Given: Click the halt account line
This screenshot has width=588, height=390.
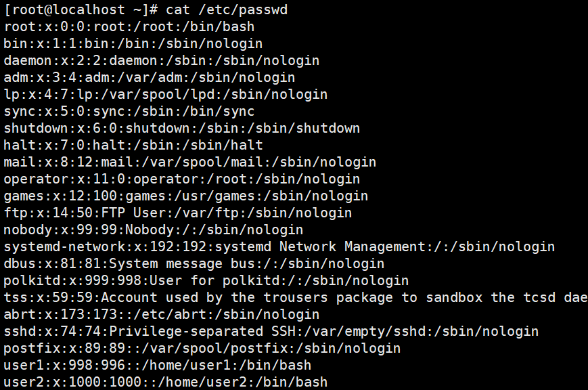Looking at the screenshot, I should pos(133,145).
